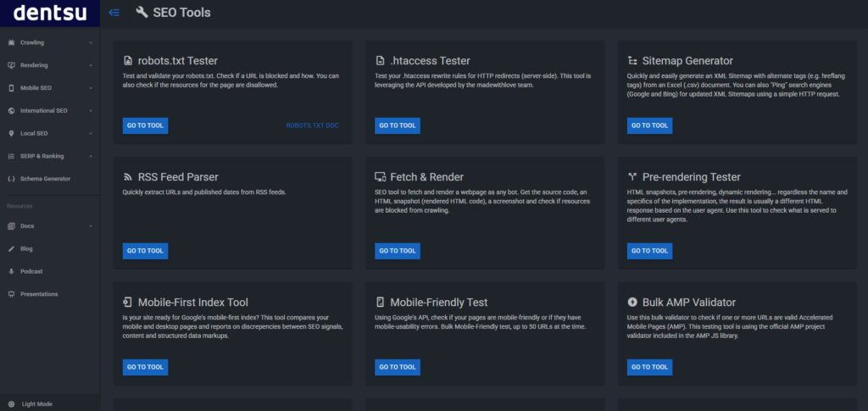Expand the International SEO chevron

point(91,111)
